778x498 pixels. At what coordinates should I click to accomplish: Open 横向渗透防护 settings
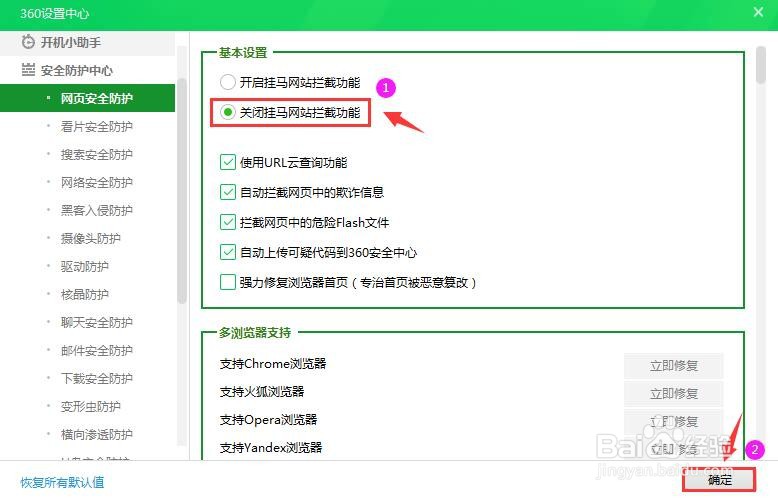pyautogui.click(x=96, y=435)
